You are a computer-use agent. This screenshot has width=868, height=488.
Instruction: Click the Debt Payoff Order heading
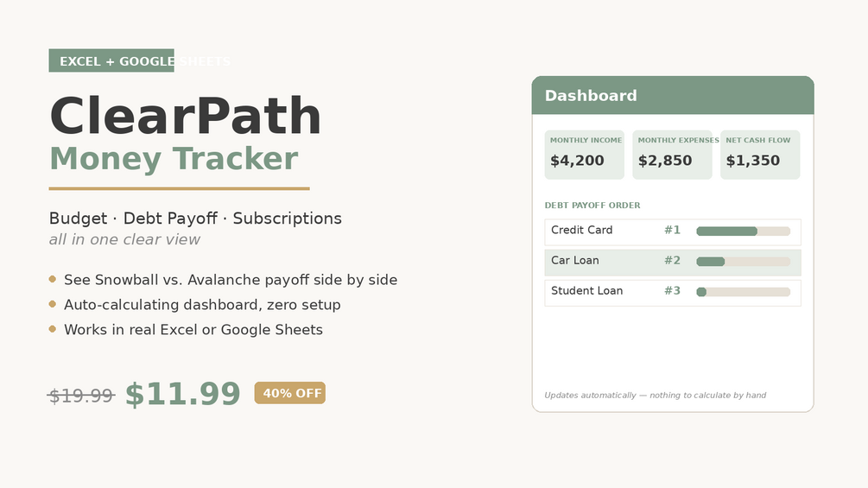(x=592, y=206)
